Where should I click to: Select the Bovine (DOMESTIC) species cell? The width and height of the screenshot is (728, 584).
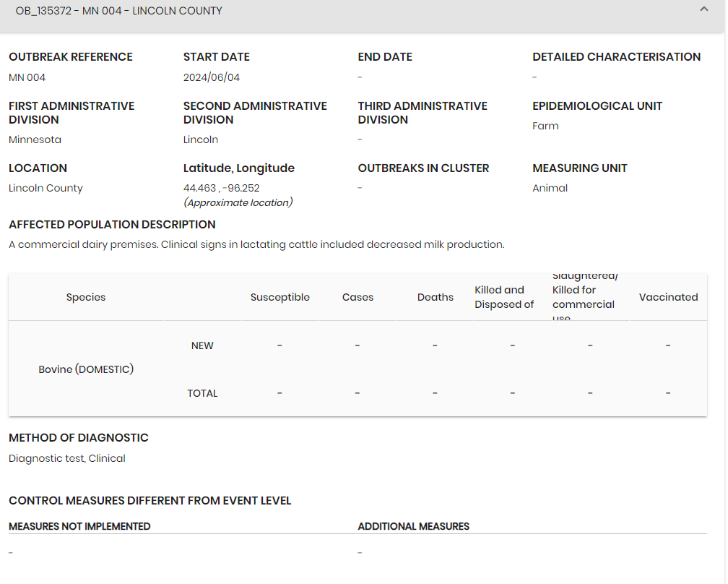[x=86, y=369]
